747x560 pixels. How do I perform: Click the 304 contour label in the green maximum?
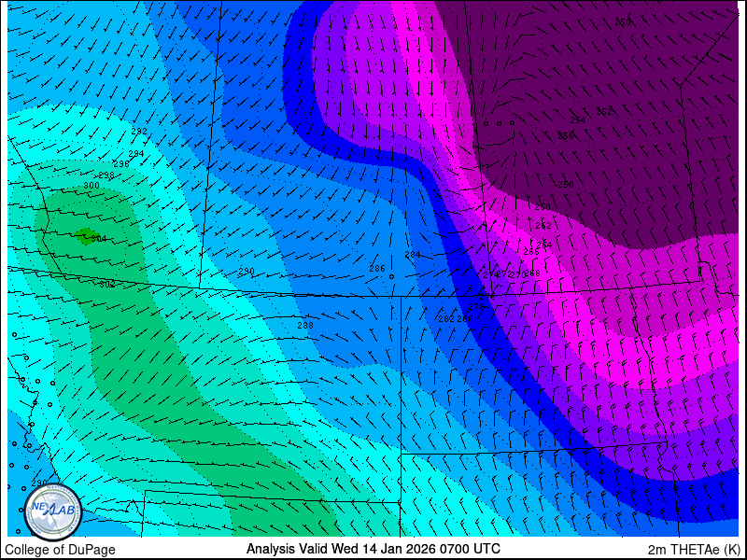(99, 239)
